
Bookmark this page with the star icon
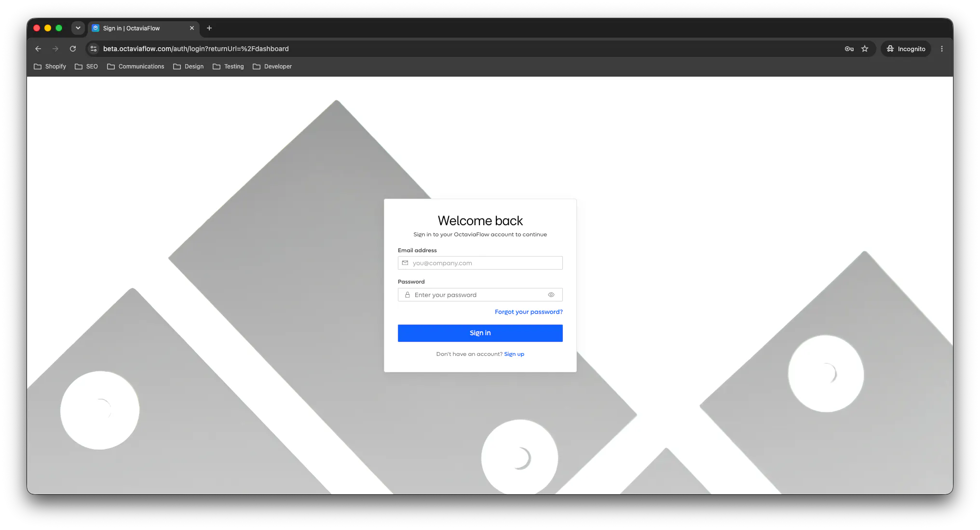click(x=865, y=49)
